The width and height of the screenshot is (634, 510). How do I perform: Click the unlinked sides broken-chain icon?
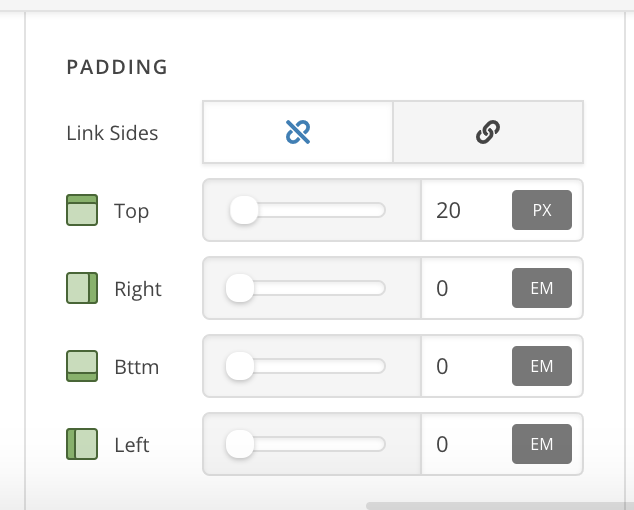tap(297, 132)
